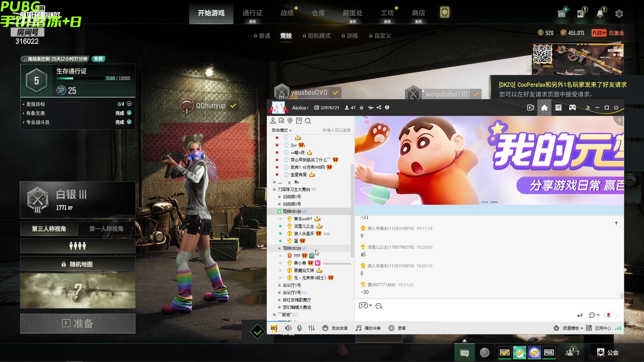Search channel members with magnifier icon
Image resolution: width=644 pixels, height=362 pixels.
tap(308, 121)
